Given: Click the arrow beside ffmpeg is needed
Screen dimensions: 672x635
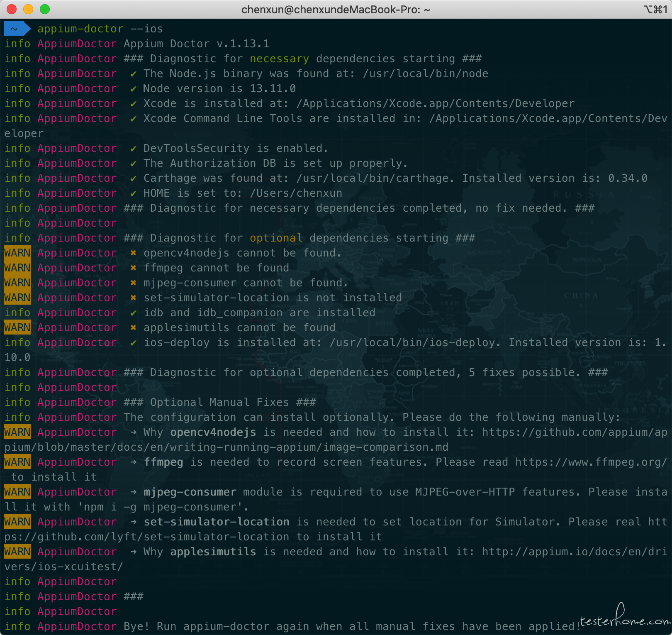Looking at the screenshot, I should (133, 462).
